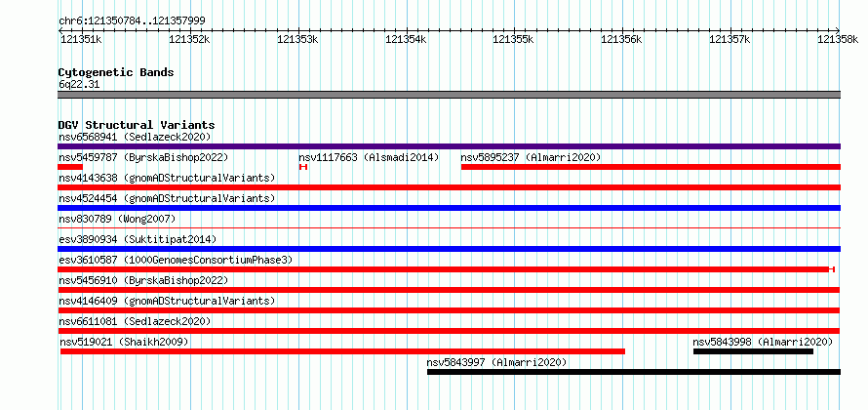Select the blue esv3890934 variant bar
The image size is (868, 410).
[x=449, y=249]
